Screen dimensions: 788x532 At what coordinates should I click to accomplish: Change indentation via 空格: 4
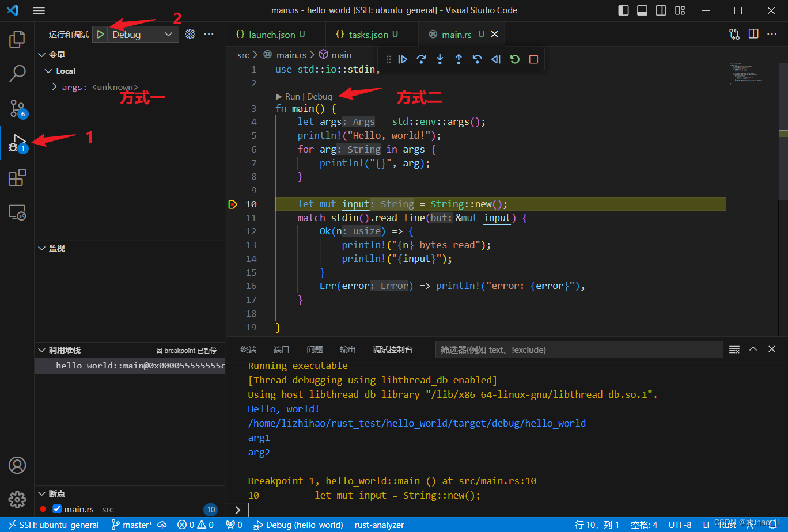coord(644,525)
